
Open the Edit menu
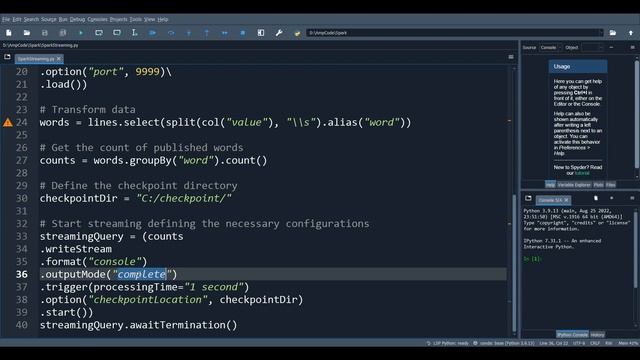point(17,19)
